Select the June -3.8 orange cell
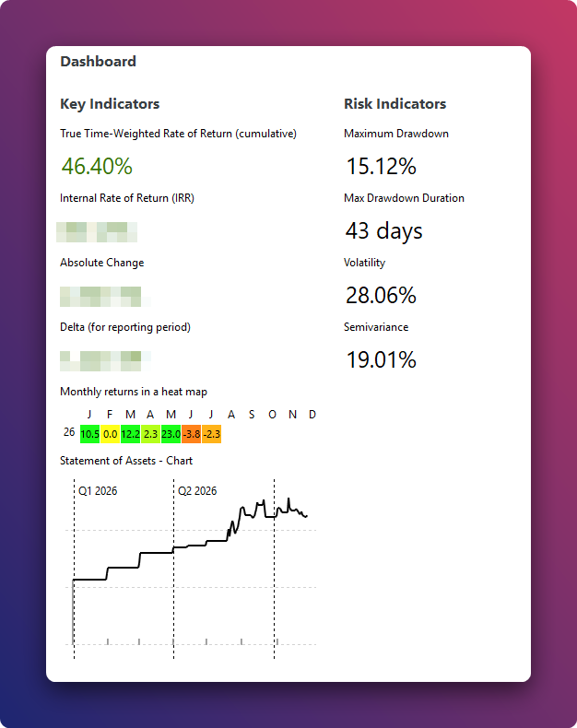The height and width of the screenshot is (728, 577). click(192, 434)
